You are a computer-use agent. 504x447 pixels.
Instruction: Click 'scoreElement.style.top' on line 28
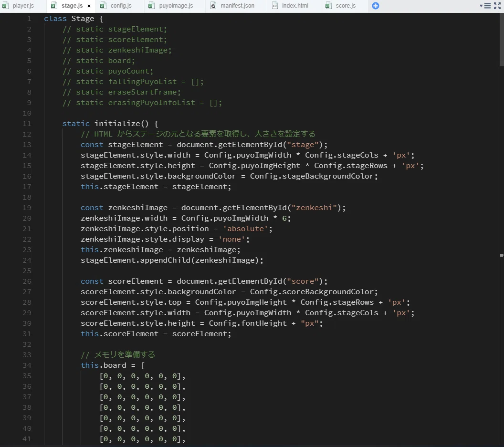click(x=131, y=302)
